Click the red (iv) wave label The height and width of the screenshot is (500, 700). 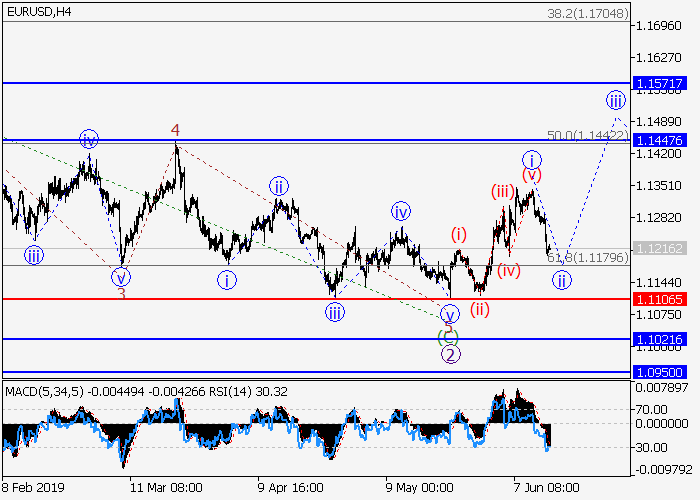(x=509, y=270)
